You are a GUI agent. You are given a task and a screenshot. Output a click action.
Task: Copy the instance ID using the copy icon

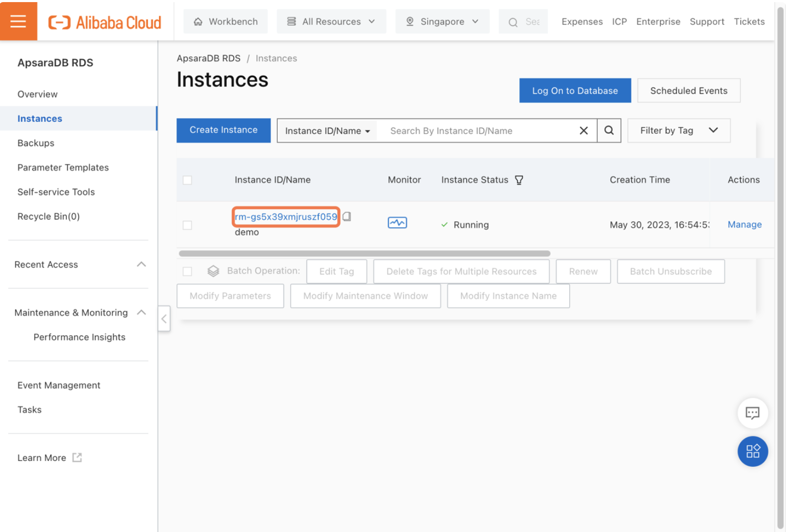347,216
